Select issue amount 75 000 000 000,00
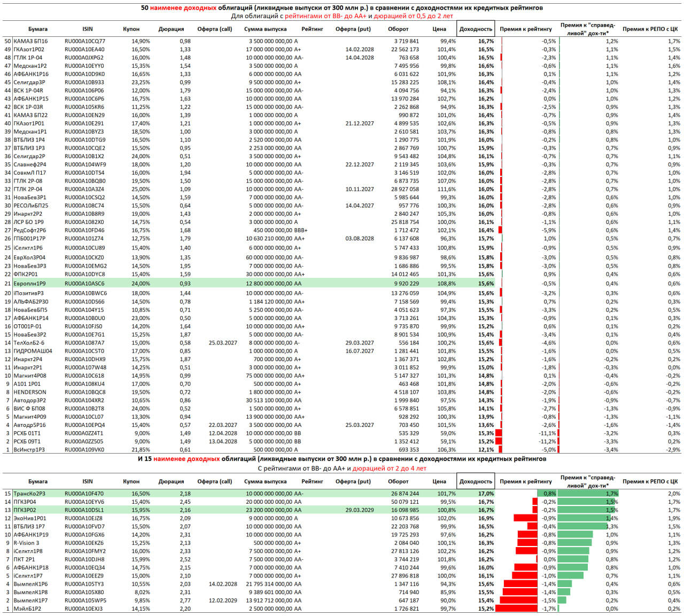Image resolution: width=684 pixels, height=616 pixels. click(x=269, y=376)
